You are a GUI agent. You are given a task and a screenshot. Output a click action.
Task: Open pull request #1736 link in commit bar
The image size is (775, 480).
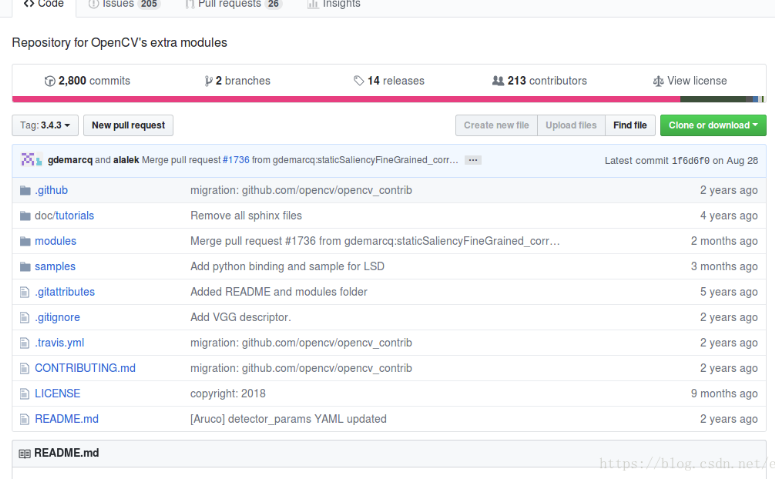pyautogui.click(x=236, y=160)
